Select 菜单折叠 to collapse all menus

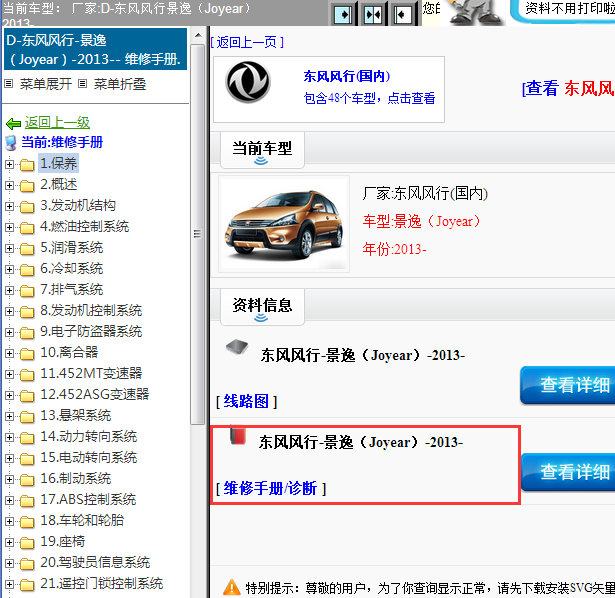coord(120,84)
